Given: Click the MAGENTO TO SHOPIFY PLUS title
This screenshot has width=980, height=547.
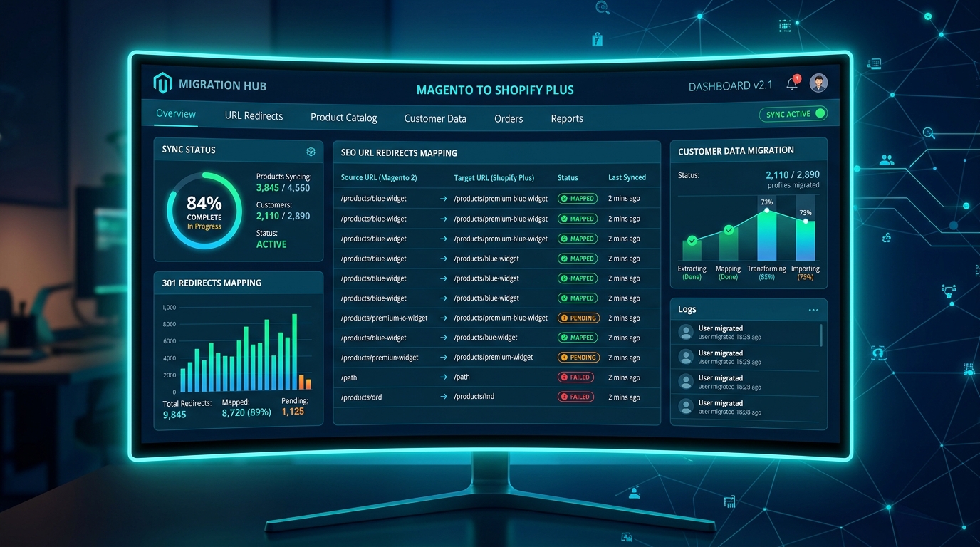Looking at the screenshot, I should click(x=495, y=90).
